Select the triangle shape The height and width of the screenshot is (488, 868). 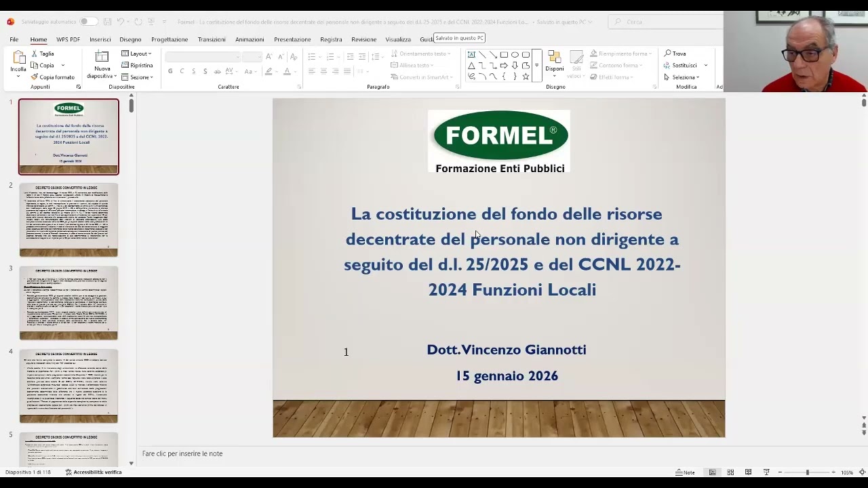pos(471,66)
